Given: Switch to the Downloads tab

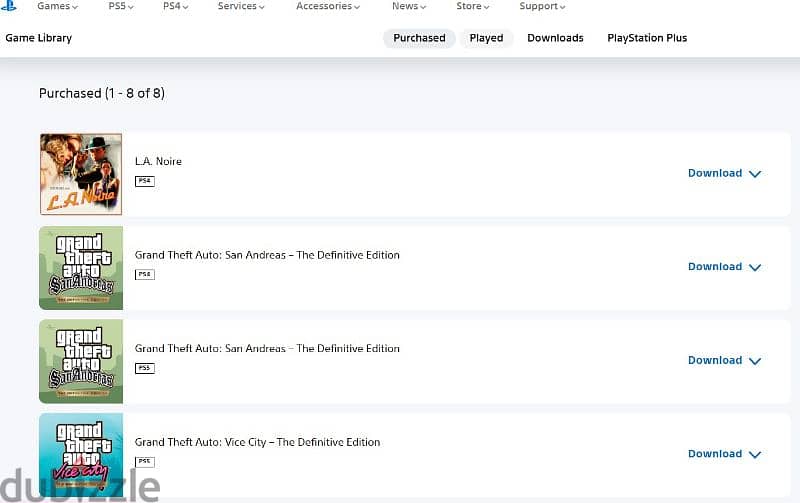Looking at the screenshot, I should pyautogui.click(x=555, y=38).
